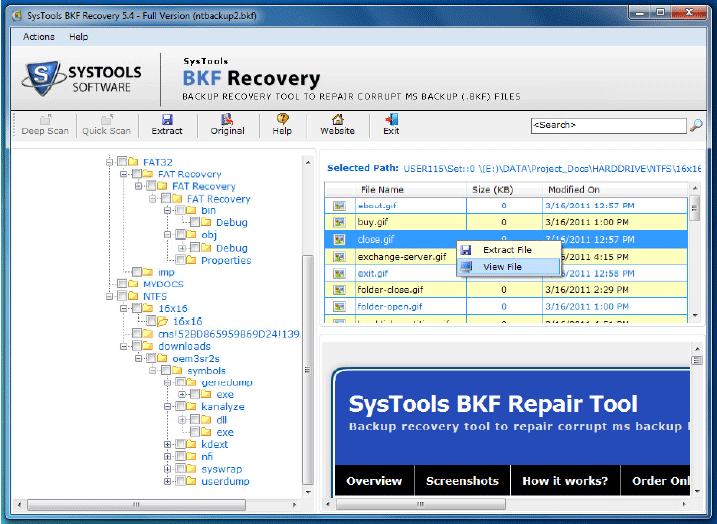Tick the downloads folder checkbox

[x=137, y=346]
